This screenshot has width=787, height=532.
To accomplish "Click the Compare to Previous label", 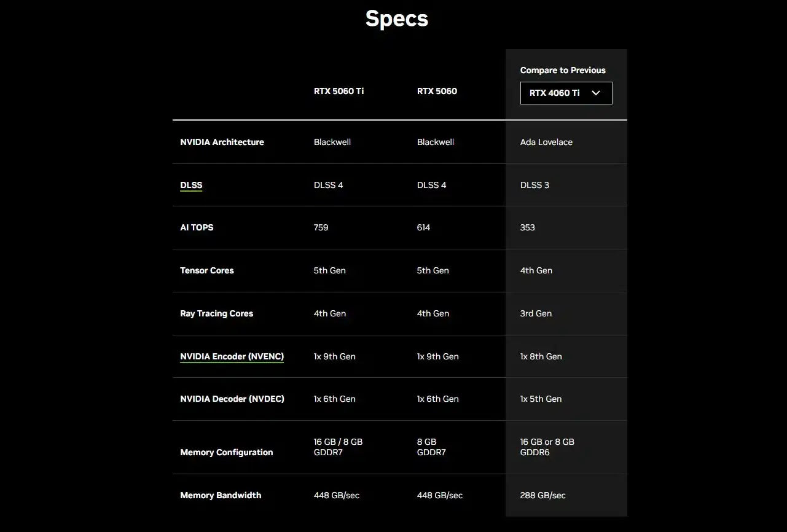I will (x=563, y=70).
